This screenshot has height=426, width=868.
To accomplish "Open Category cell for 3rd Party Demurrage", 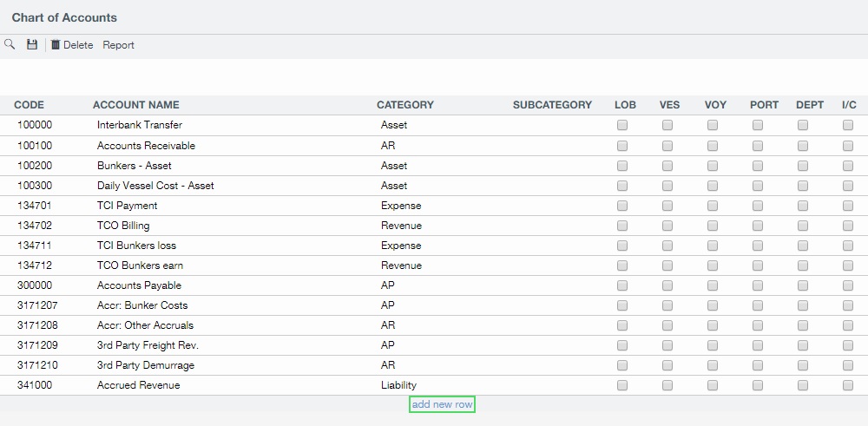I will point(388,365).
